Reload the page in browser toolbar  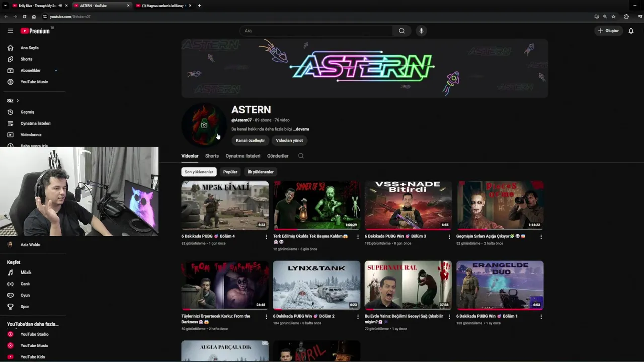24,17
